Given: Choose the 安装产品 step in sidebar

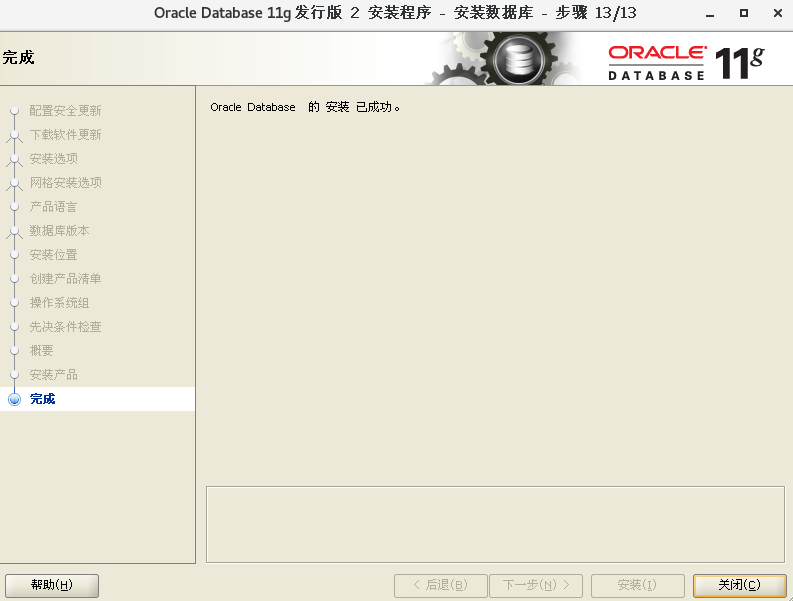Looking at the screenshot, I should coord(53,375).
